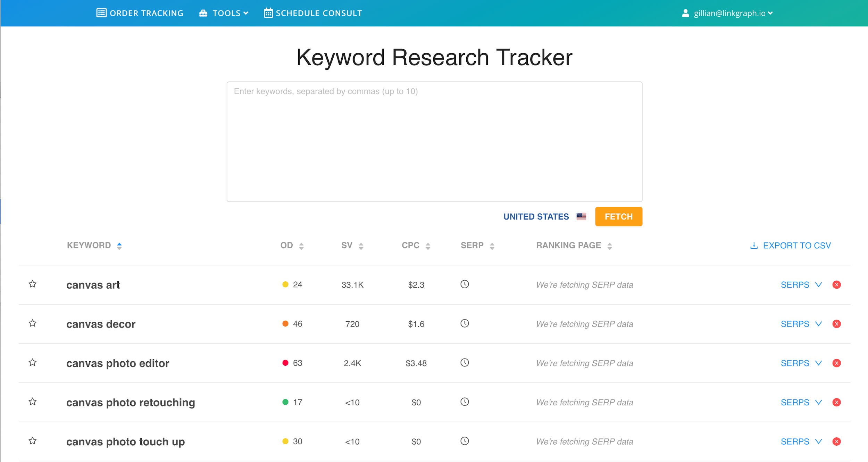Screen dimensions: 868x462
Task: Click the canvas photo retouching keyword text
Action: coord(131,403)
